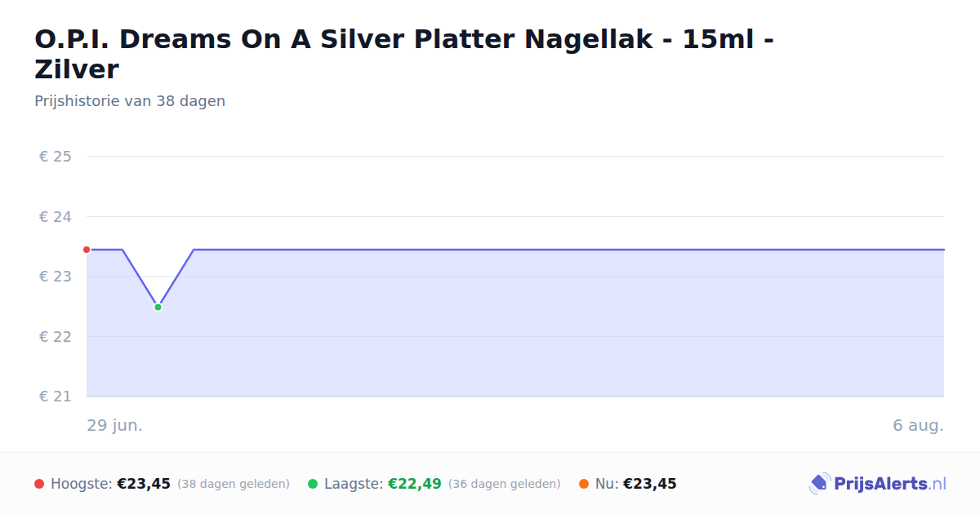
Task: Click the product title O.P.I. Dreams heading
Action: pos(404,54)
